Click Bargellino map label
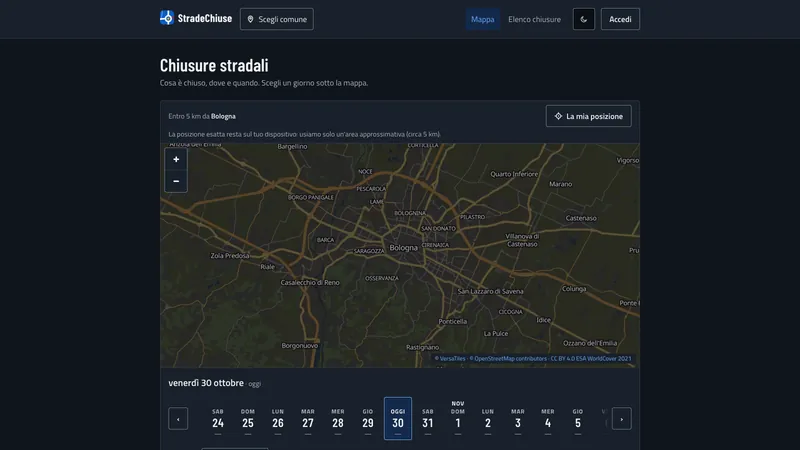 click(x=292, y=146)
